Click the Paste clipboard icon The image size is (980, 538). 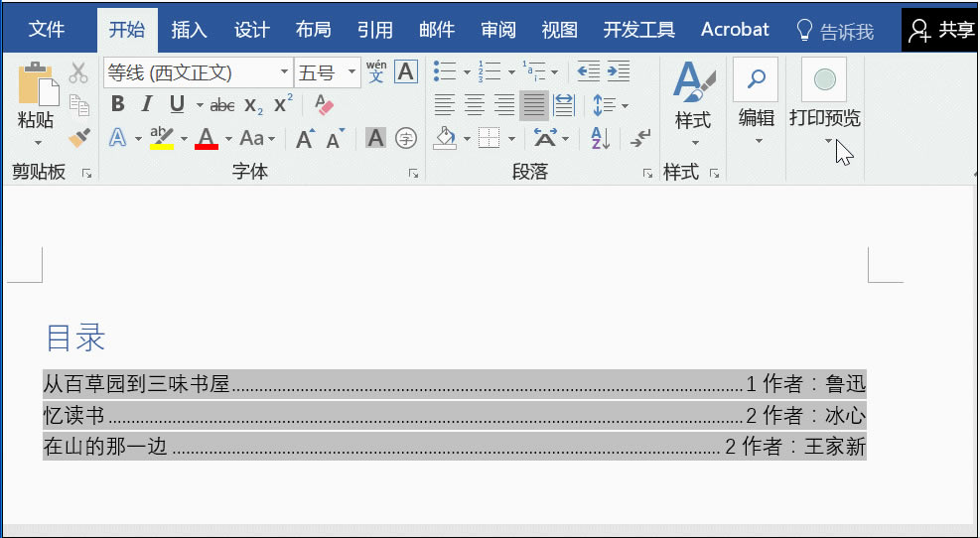pyautogui.click(x=38, y=84)
